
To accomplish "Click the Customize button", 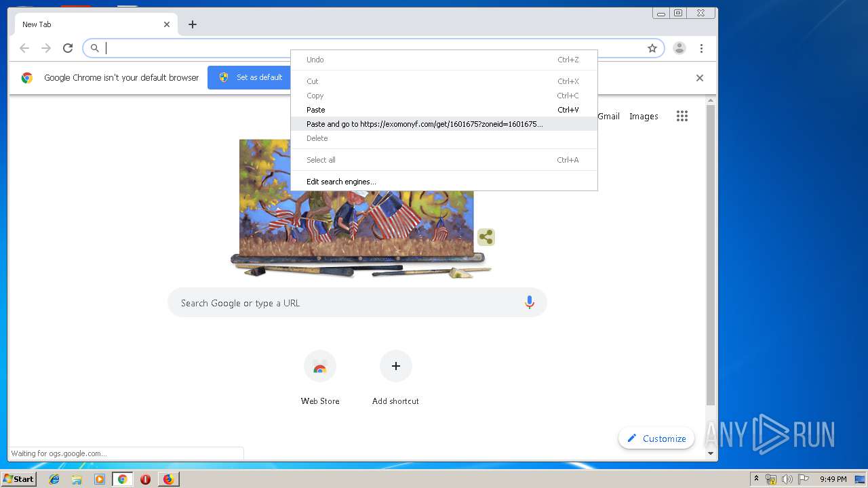I will [656, 439].
